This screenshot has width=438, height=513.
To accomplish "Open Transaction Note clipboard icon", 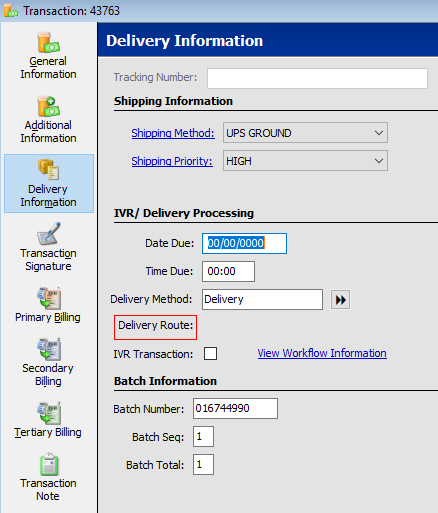I will point(49,464).
